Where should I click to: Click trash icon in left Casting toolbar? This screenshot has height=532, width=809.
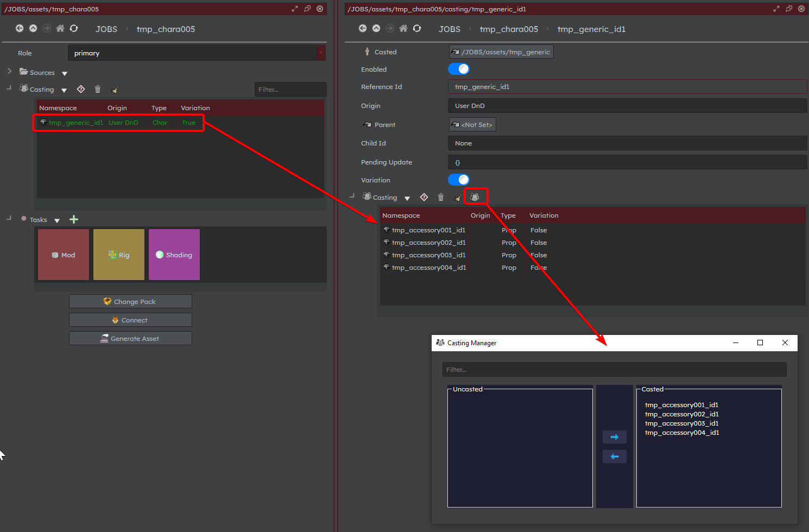tap(98, 89)
